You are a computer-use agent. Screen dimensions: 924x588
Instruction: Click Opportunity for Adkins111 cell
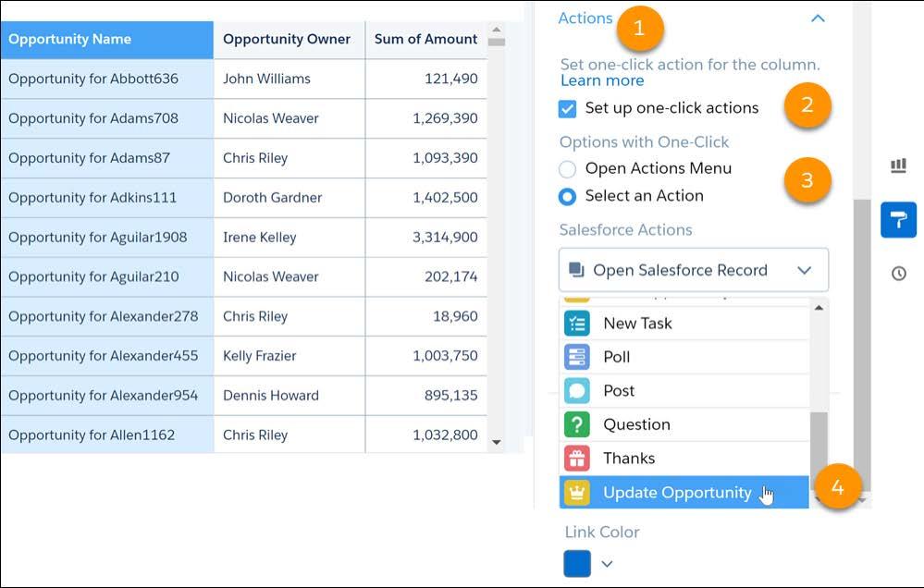click(x=106, y=197)
